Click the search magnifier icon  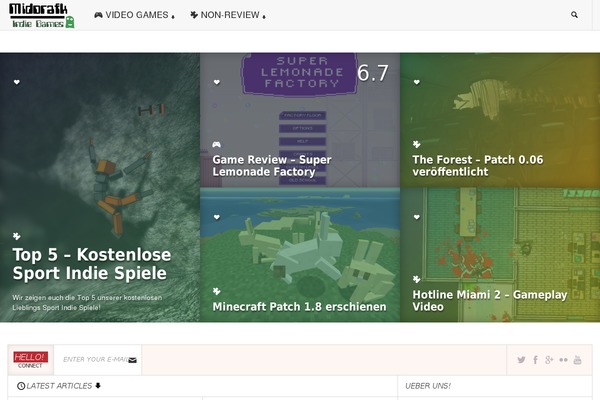[574, 15]
